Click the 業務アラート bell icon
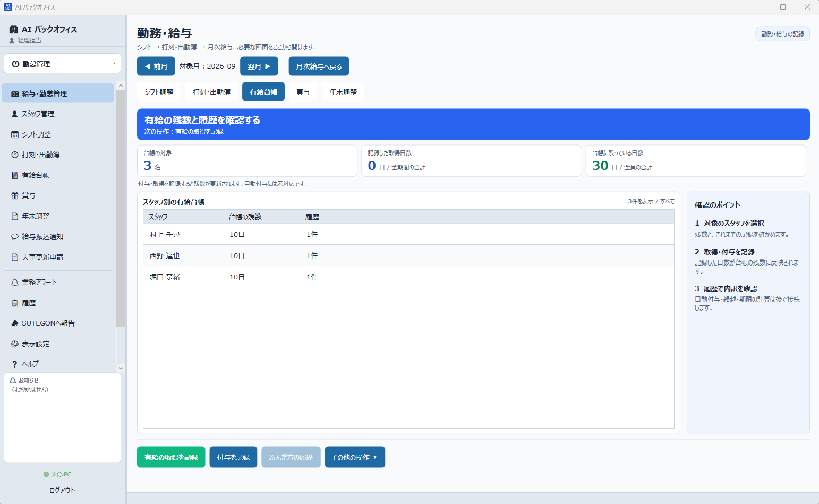 pyautogui.click(x=15, y=283)
